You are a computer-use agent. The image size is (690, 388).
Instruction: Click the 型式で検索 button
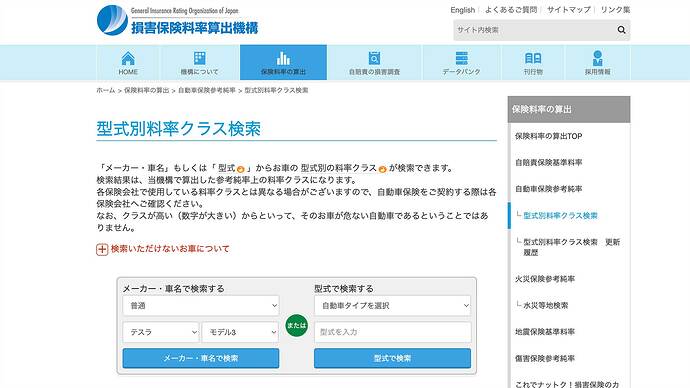[393, 358]
